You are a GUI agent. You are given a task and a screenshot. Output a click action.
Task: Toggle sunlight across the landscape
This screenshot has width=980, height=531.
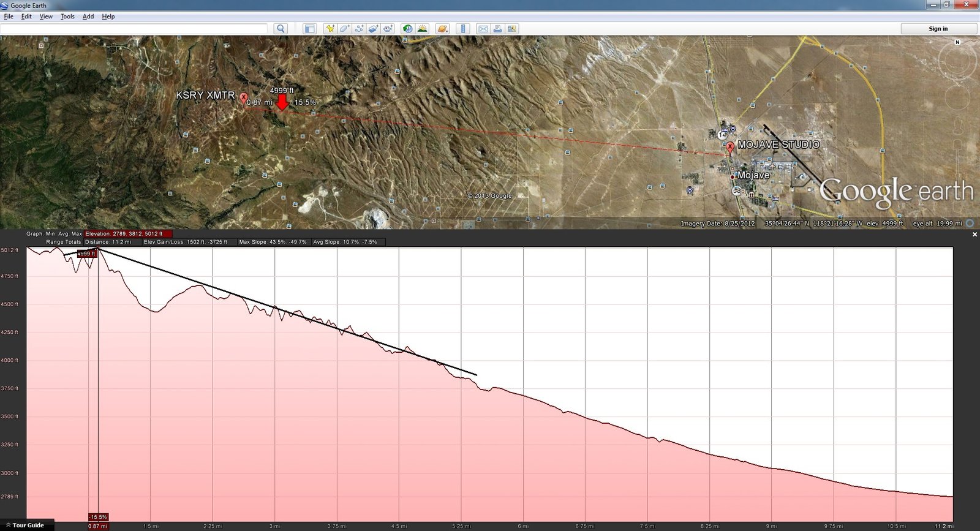click(x=423, y=29)
